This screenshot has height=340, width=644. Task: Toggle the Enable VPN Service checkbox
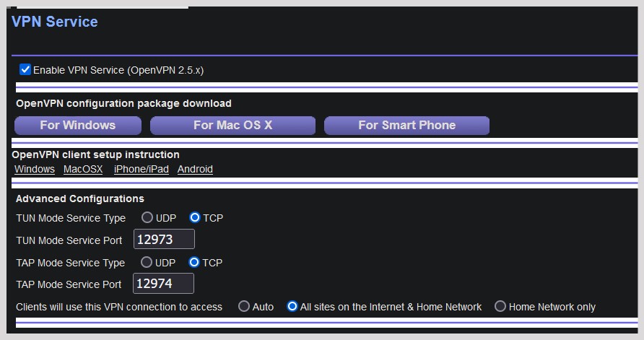pyautogui.click(x=26, y=70)
